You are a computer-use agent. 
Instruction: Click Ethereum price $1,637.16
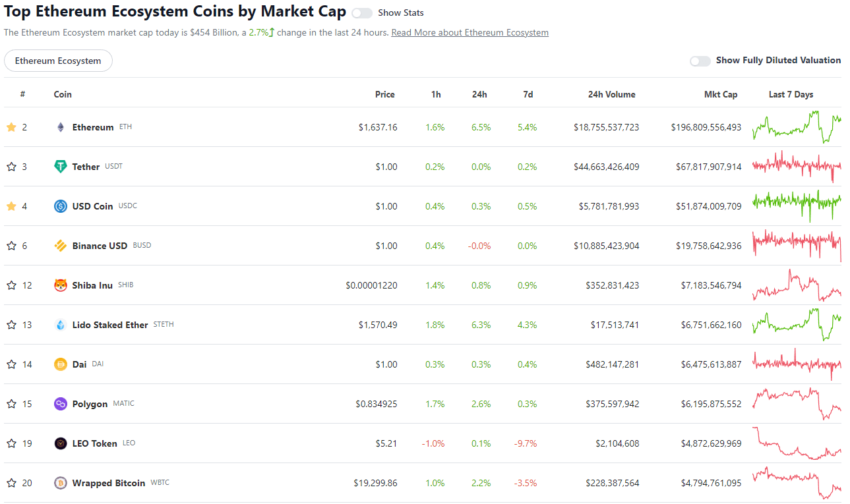[x=378, y=127]
